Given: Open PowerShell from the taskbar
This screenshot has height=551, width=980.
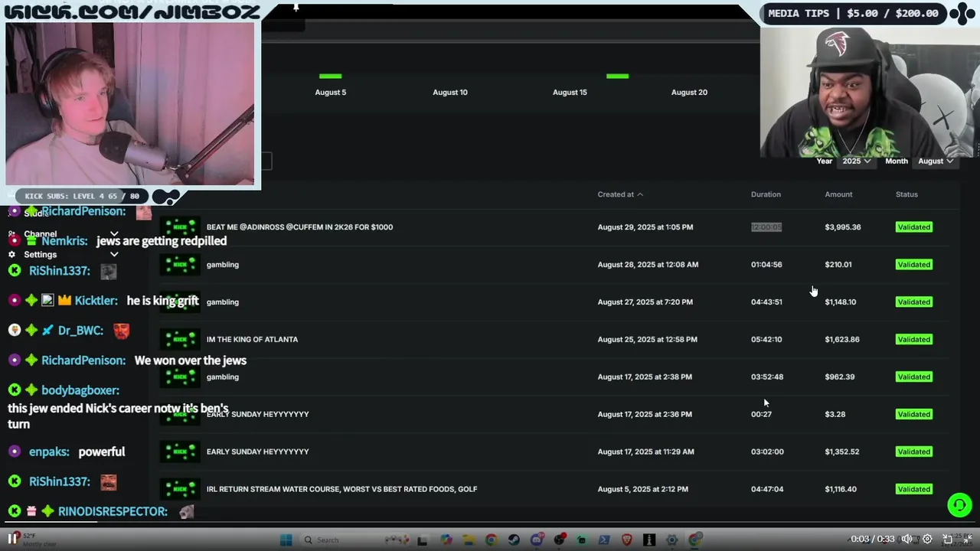Looking at the screenshot, I should click(604, 540).
